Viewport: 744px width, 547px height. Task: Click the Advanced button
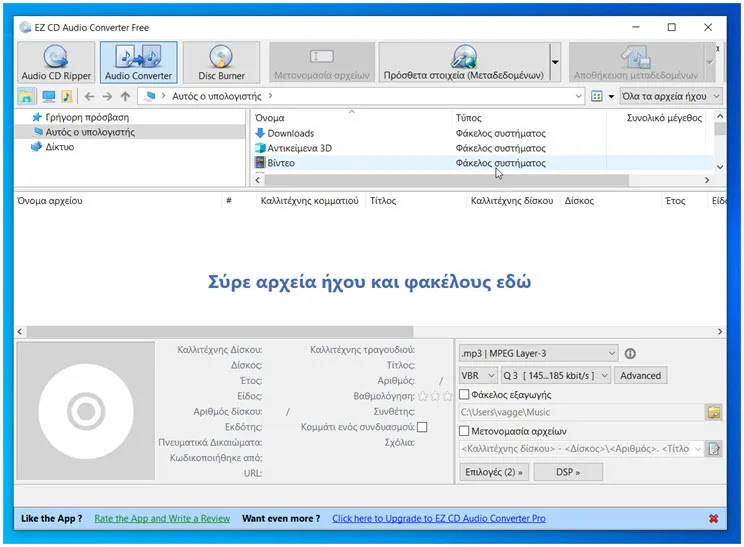[641, 376]
